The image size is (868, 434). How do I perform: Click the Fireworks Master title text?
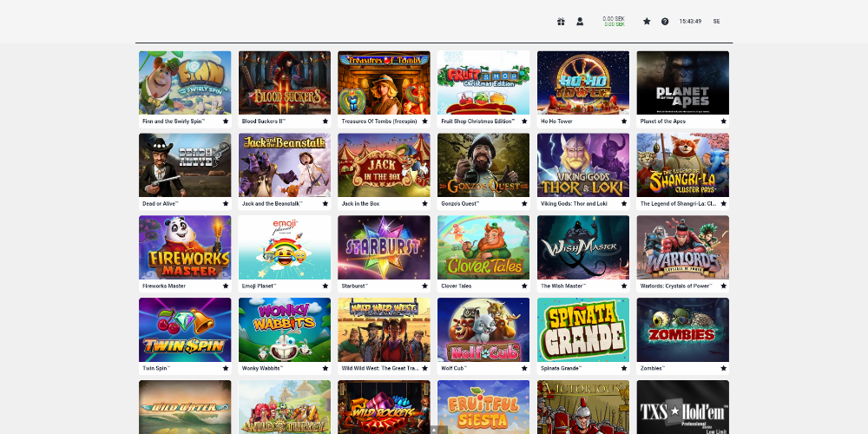tap(164, 286)
